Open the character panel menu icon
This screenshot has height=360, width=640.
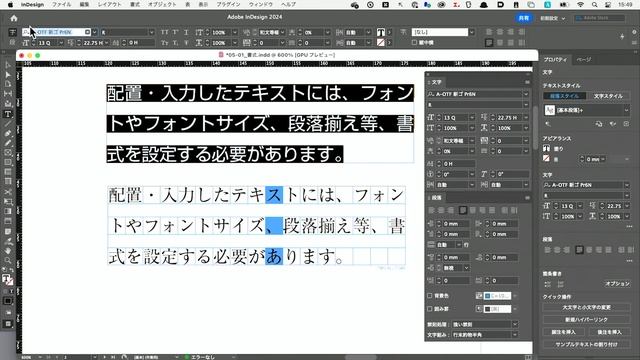(527, 82)
